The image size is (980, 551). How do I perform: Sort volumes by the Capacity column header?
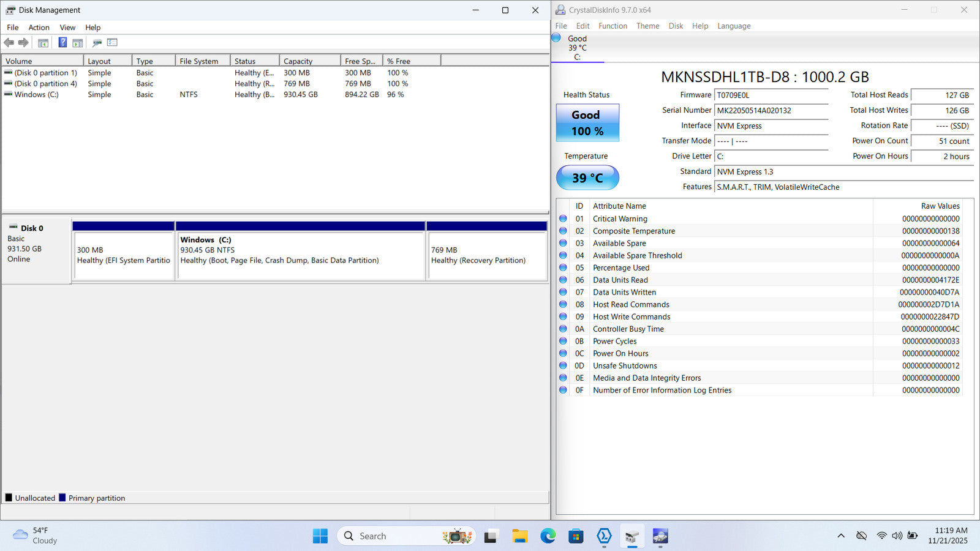pyautogui.click(x=309, y=61)
